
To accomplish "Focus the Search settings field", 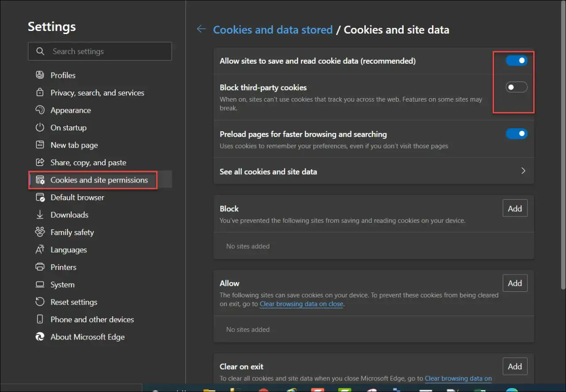I will [100, 51].
